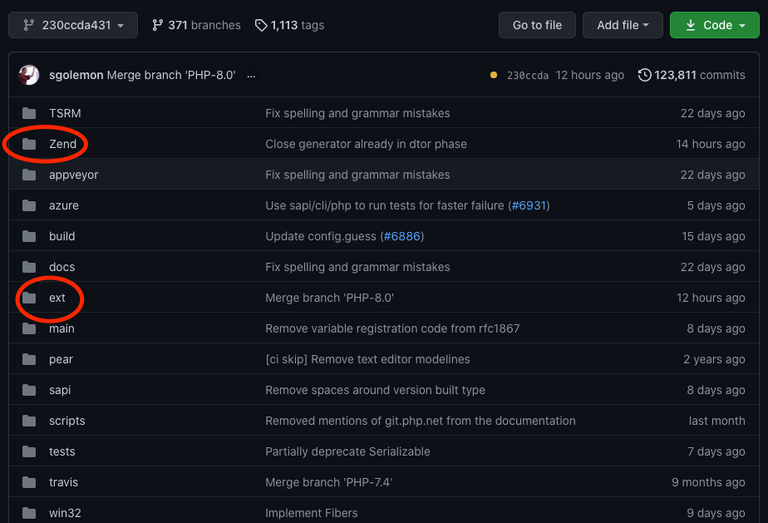Click the sgolemon avatar image
768x523 pixels.
point(29,75)
